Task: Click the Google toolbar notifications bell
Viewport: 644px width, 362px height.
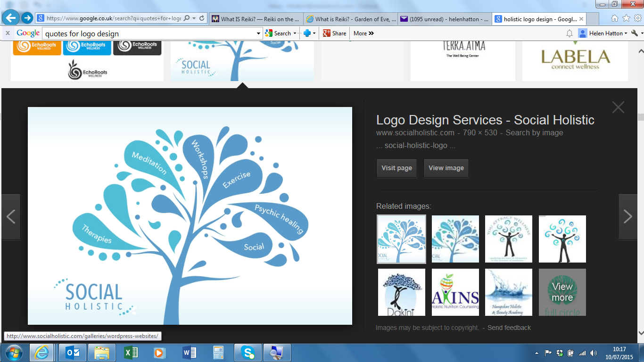Action: [x=569, y=33]
